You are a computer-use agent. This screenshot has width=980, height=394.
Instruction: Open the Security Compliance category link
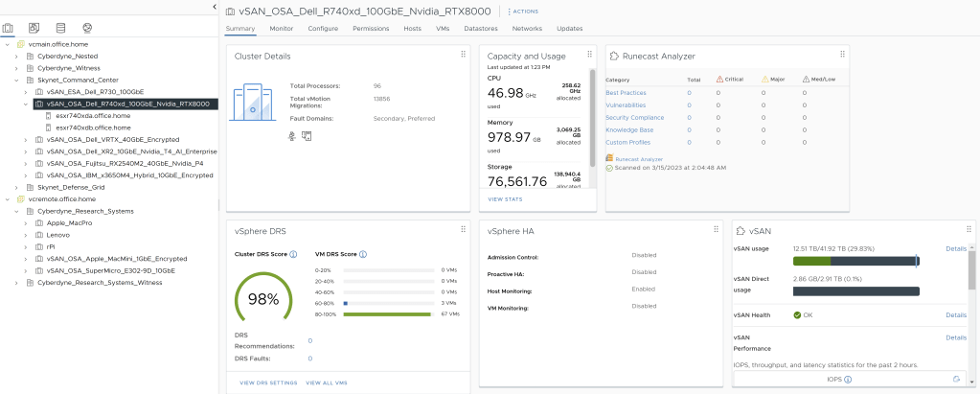tap(634, 118)
